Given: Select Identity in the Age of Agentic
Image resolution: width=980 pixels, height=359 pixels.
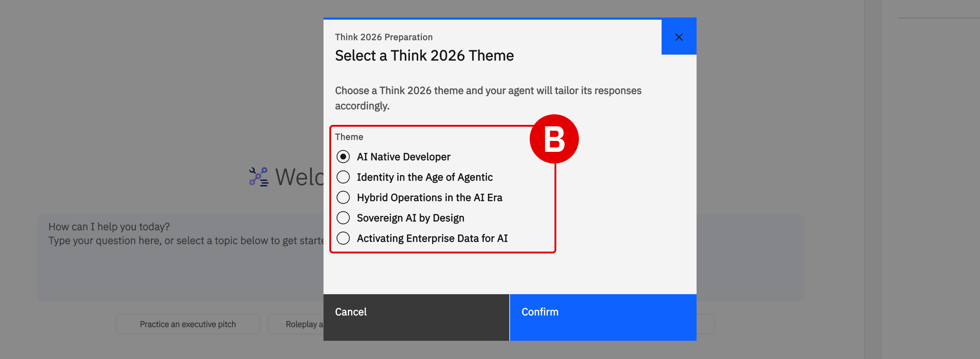Looking at the screenshot, I should 343,177.
